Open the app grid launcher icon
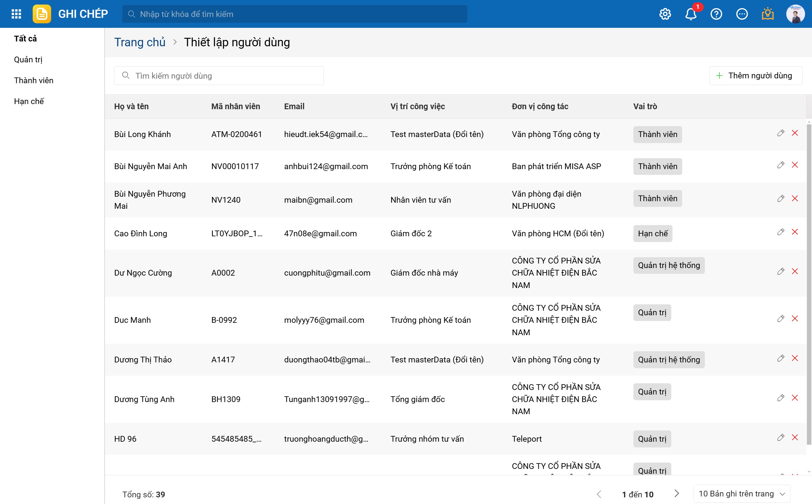 coord(16,14)
